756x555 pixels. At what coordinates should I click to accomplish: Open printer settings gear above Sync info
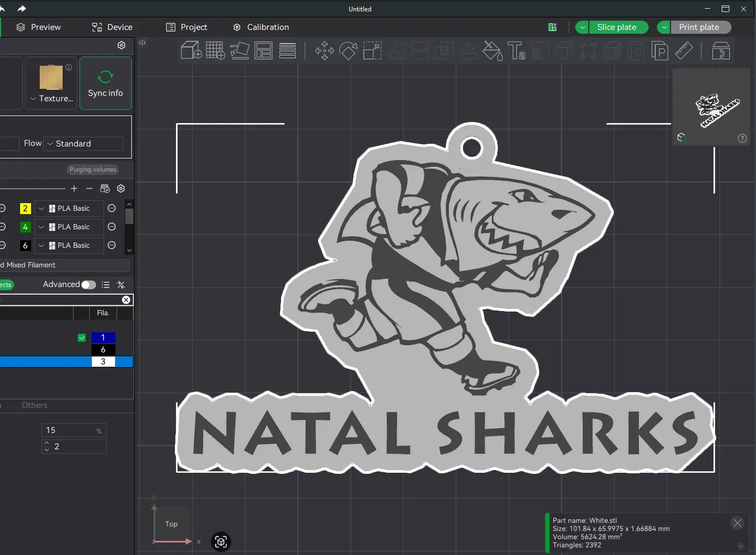121,45
